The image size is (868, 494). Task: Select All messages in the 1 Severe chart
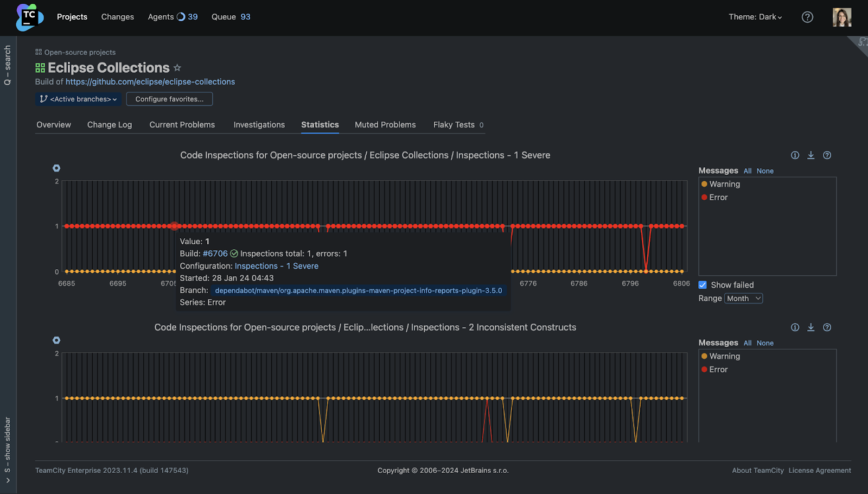pyautogui.click(x=748, y=171)
